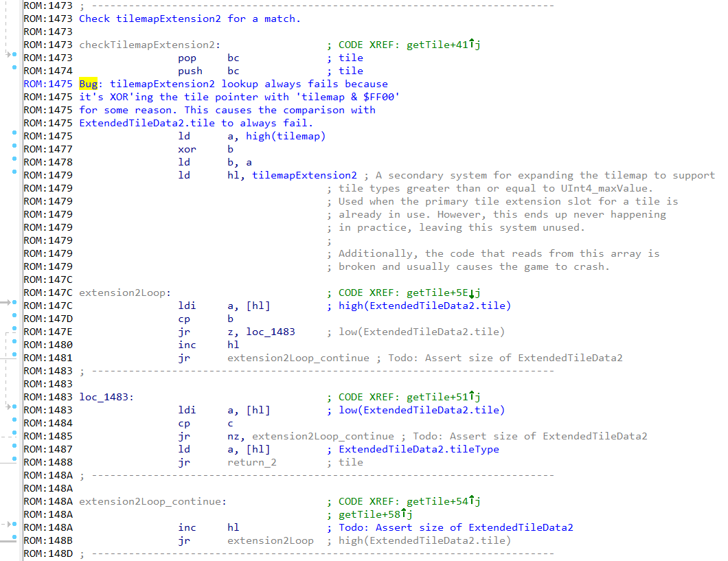
Task: Follow the 'getTile+5E↓j' cross reference
Action: [444, 293]
